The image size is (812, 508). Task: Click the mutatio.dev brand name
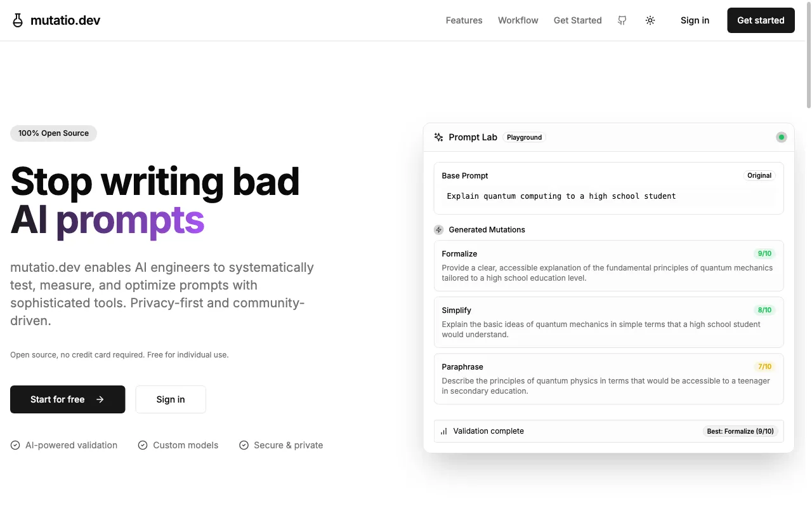pyautogui.click(x=65, y=20)
